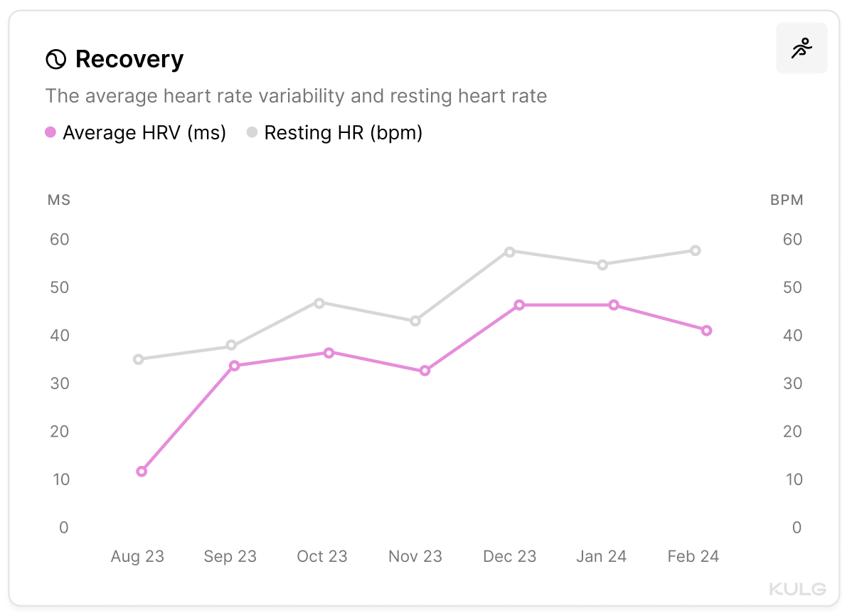This screenshot has height=616, width=852.
Task: Click the Aug 23 HRV data point
Action: pyautogui.click(x=142, y=471)
